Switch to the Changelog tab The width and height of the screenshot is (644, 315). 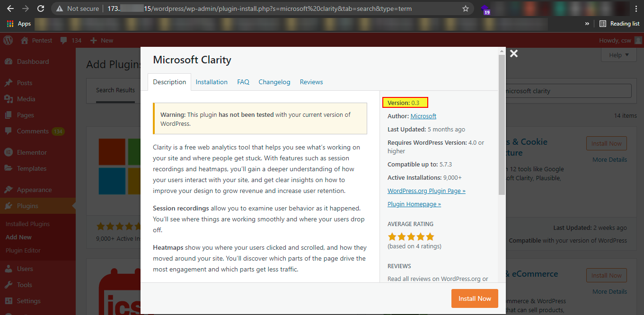(274, 82)
